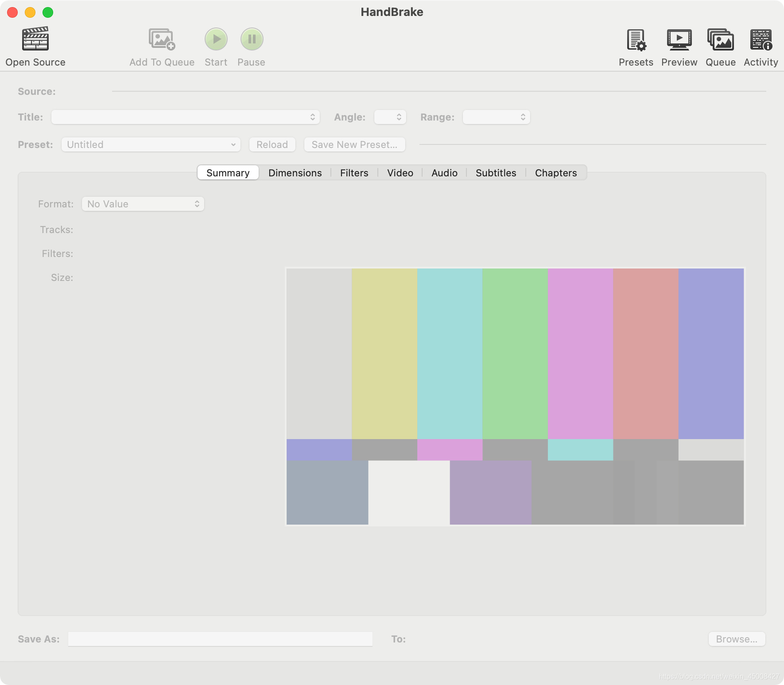Click the Add To Queue icon
Viewport: 784px width, 685px height.
pos(162,39)
